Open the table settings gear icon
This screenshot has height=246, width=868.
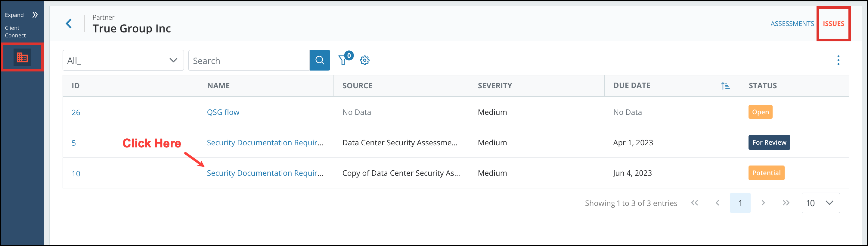click(364, 60)
